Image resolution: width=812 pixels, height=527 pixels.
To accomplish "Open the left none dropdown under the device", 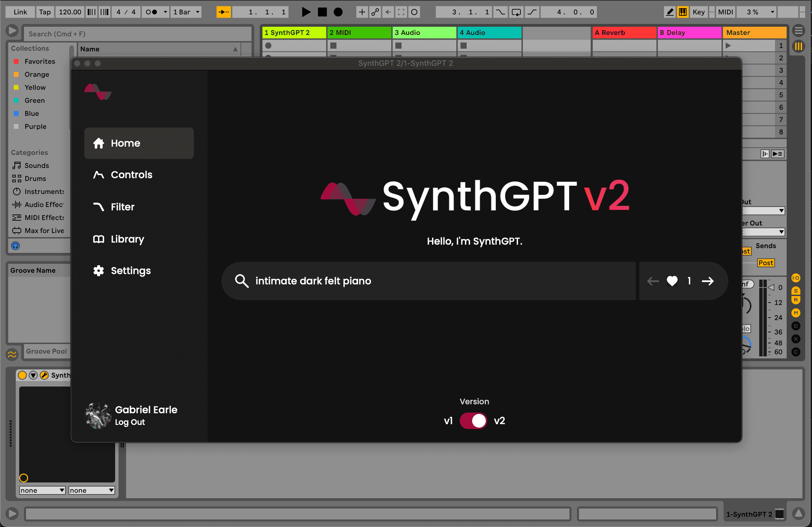I will pos(42,490).
